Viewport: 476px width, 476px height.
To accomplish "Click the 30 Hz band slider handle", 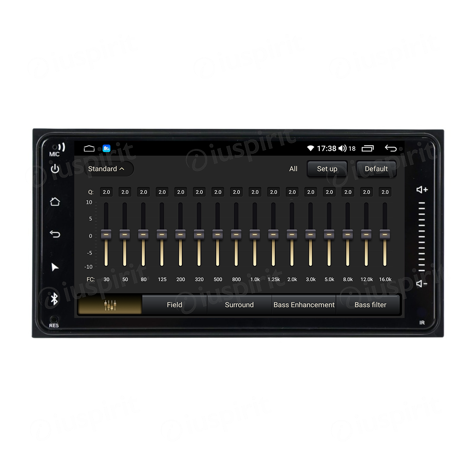I will pyautogui.click(x=106, y=234).
